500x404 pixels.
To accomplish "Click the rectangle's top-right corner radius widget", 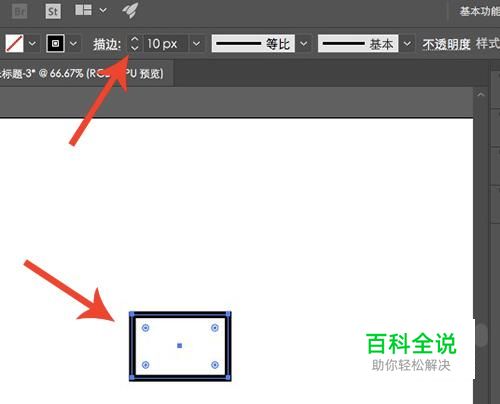I will tap(215, 328).
